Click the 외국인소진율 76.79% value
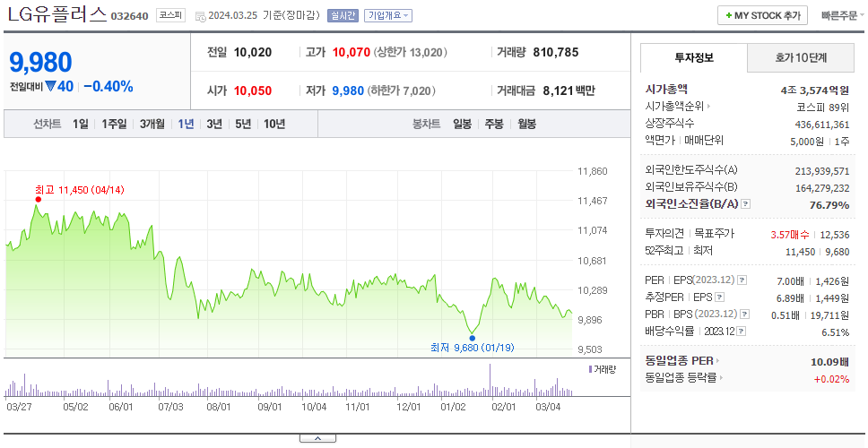868x448 pixels. click(x=829, y=204)
